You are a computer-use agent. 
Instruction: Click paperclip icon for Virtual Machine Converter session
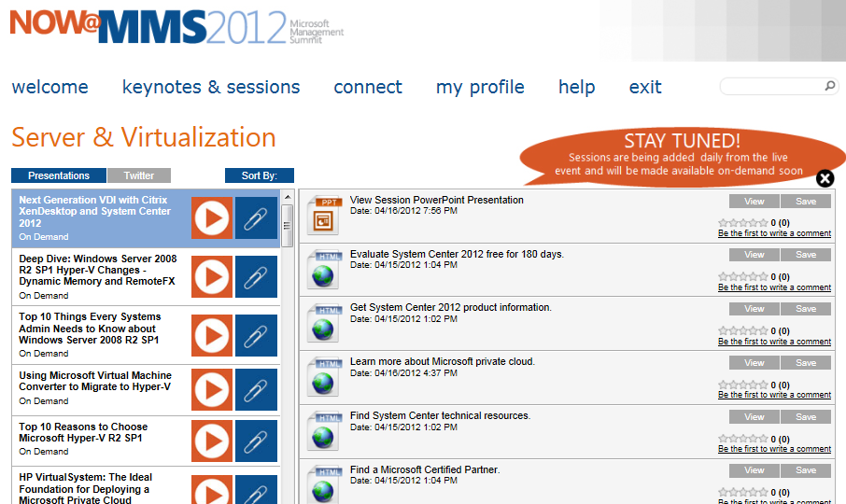coord(256,390)
